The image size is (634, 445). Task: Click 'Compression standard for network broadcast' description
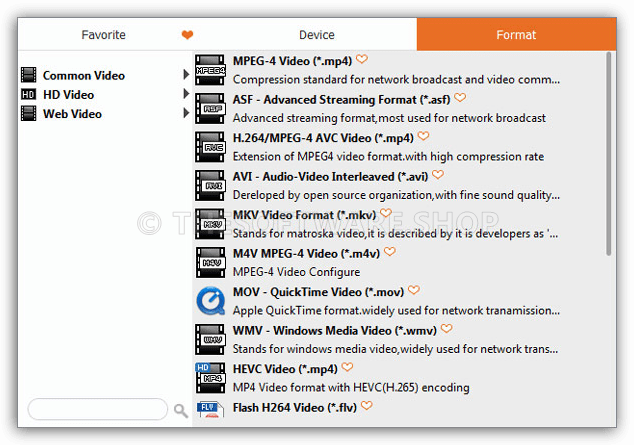point(397,80)
